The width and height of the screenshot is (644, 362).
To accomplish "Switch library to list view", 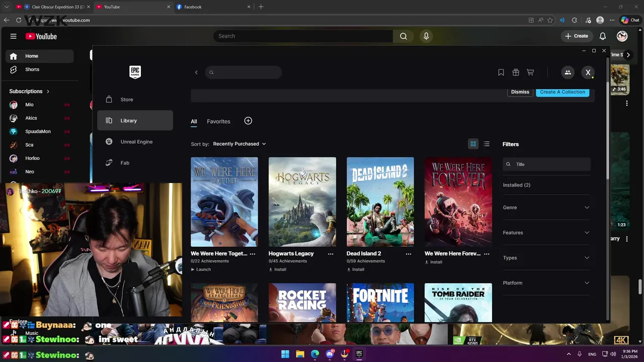I will (487, 144).
